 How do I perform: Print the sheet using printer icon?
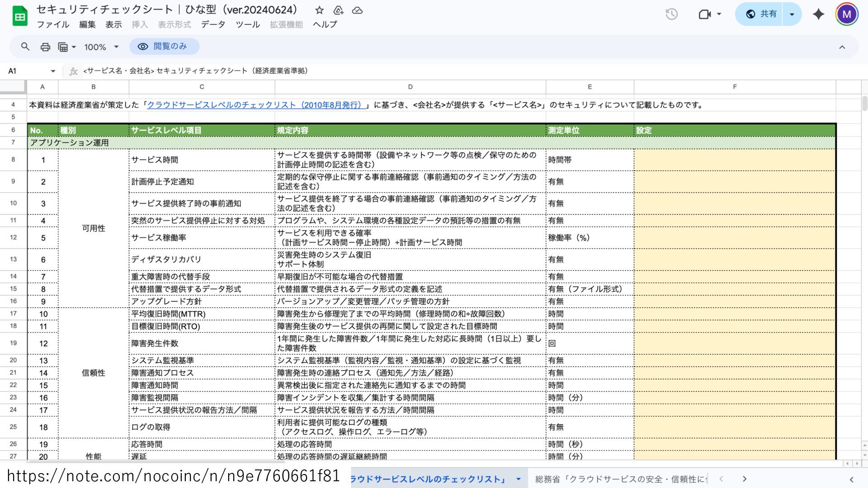pyautogui.click(x=45, y=47)
